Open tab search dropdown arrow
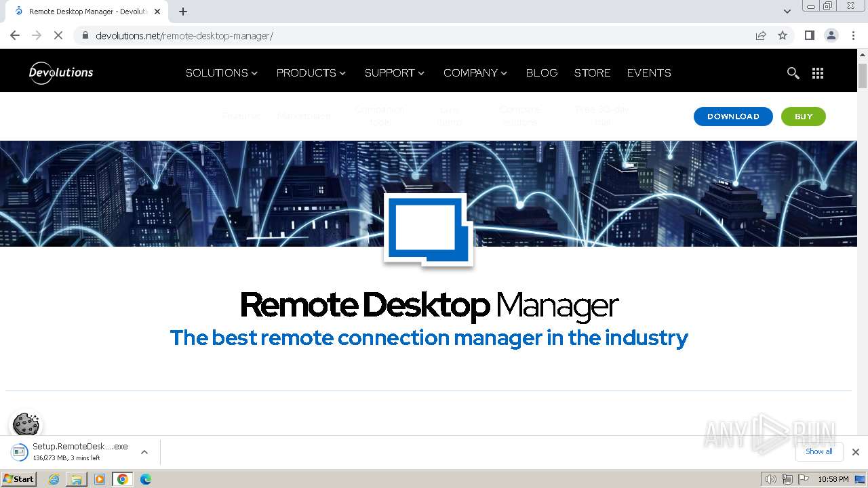The image size is (868, 488). click(787, 12)
